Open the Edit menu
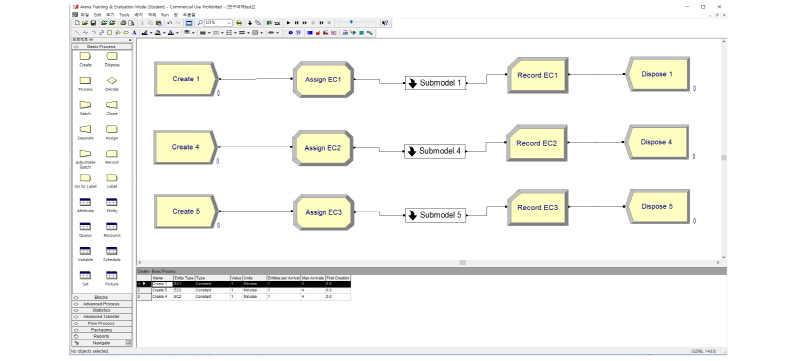 [97, 15]
